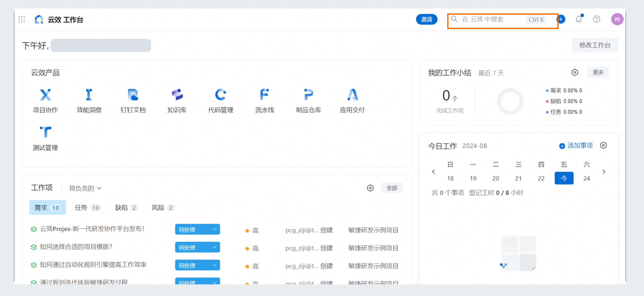Select date 20 in the calendar

496,178
